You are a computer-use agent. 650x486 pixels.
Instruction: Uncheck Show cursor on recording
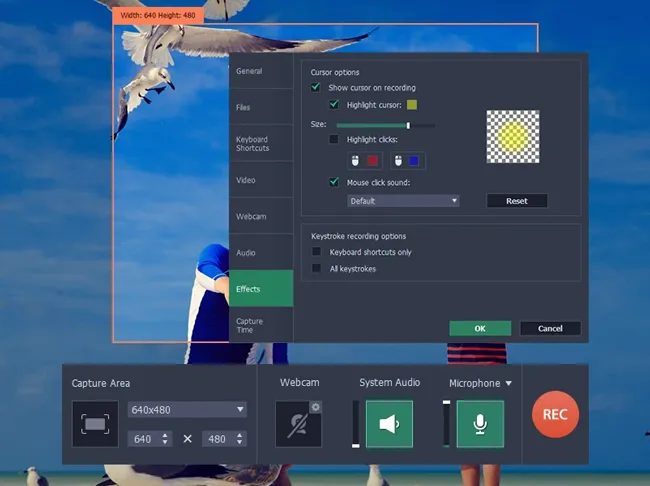tap(316, 88)
